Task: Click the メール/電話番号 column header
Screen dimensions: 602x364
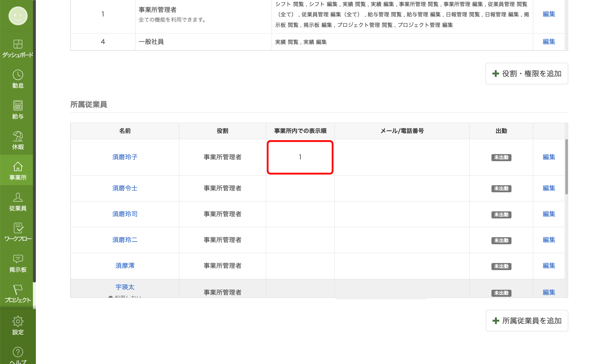Action: click(402, 131)
